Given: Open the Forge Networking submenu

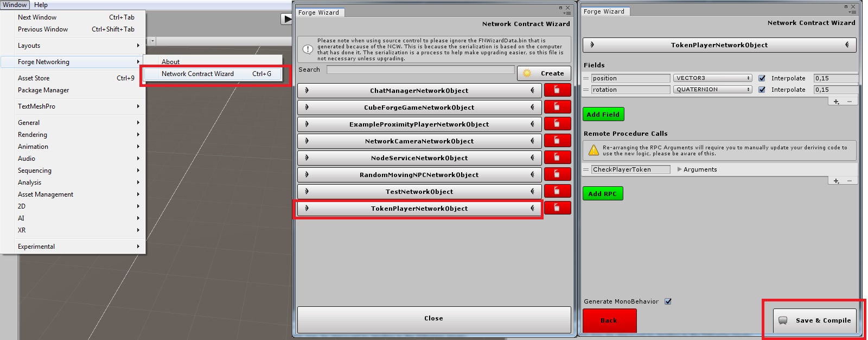Looking at the screenshot, I should pos(73,62).
